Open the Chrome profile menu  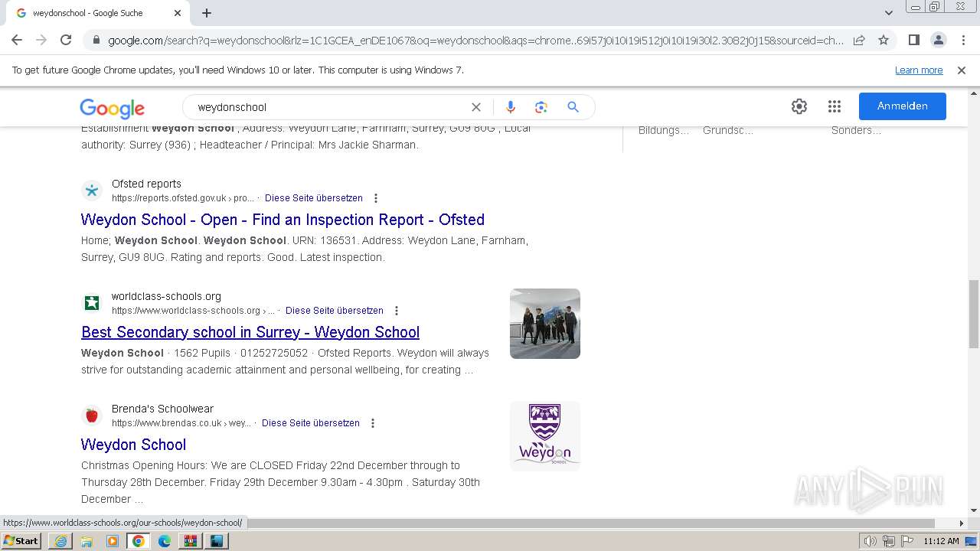(938, 40)
